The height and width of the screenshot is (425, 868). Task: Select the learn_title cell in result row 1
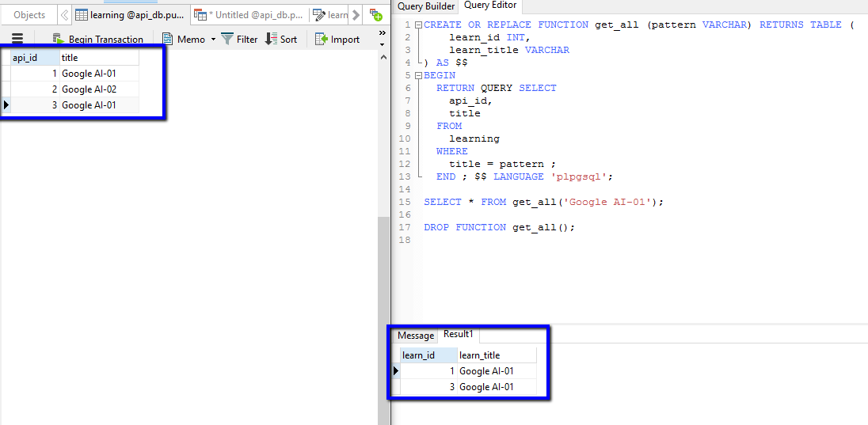pos(497,370)
